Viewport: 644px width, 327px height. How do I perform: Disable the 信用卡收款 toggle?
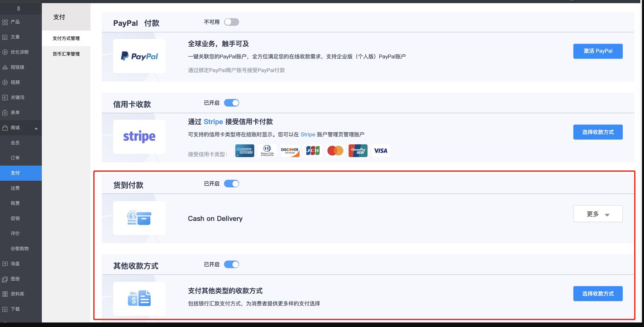232,103
